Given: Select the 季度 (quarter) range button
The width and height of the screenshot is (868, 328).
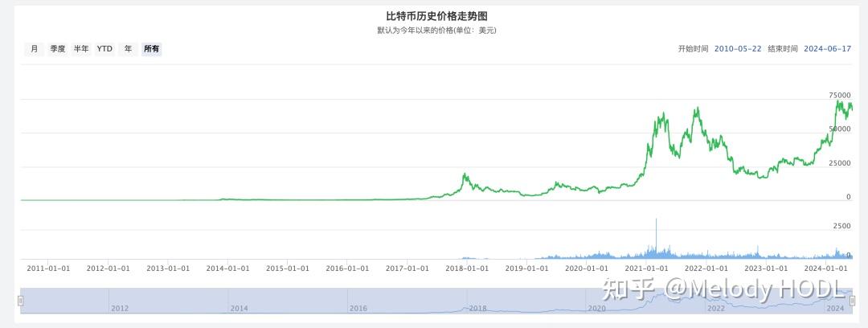Looking at the screenshot, I should tap(57, 49).
